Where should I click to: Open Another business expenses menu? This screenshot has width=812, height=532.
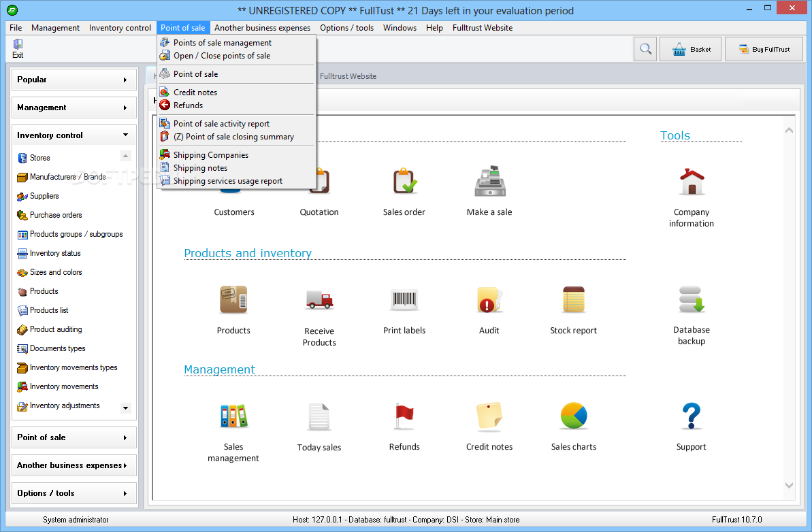pyautogui.click(x=263, y=28)
